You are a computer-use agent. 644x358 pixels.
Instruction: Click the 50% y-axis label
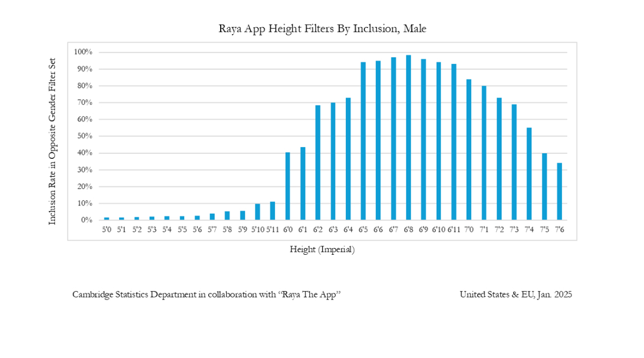click(x=85, y=136)
